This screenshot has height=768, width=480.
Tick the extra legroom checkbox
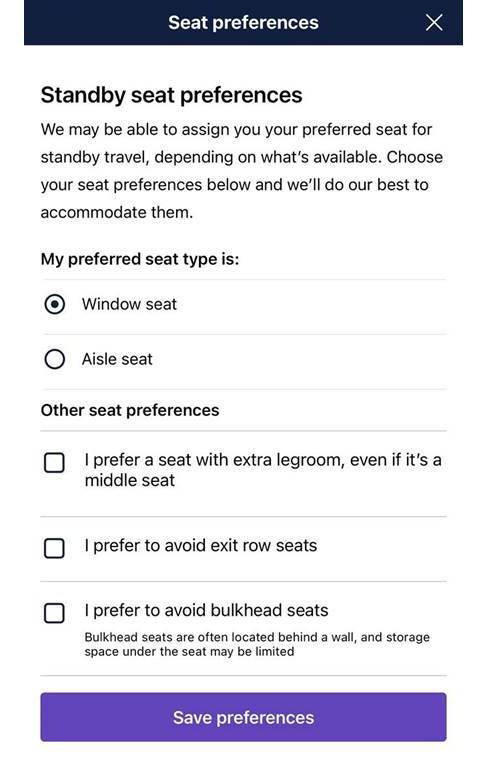click(54, 462)
